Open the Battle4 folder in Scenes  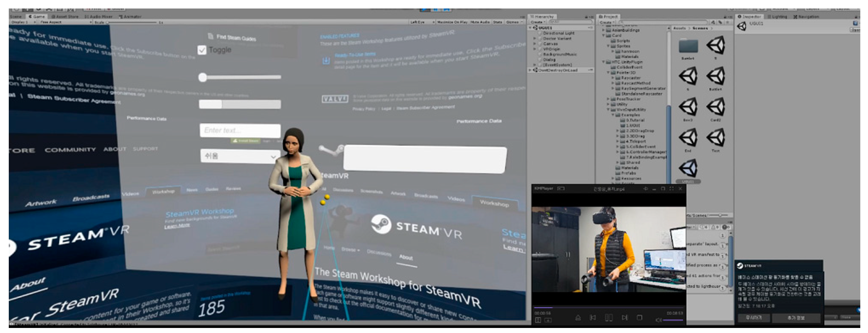[688, 46]
